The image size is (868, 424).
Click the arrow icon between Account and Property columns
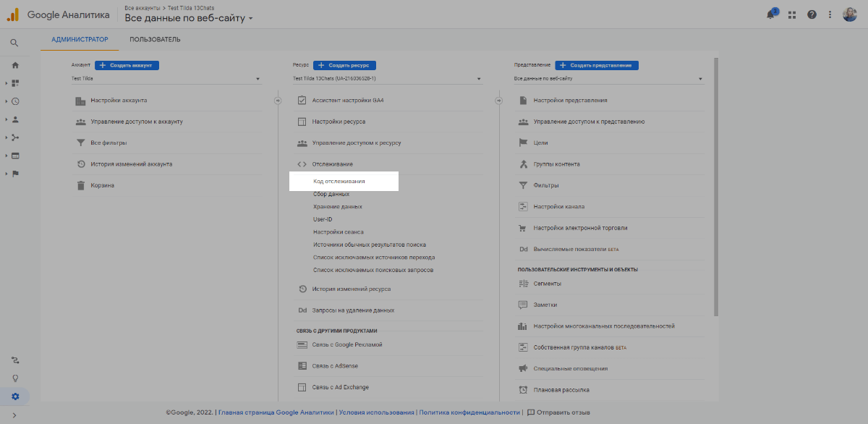tap(278, 101)
